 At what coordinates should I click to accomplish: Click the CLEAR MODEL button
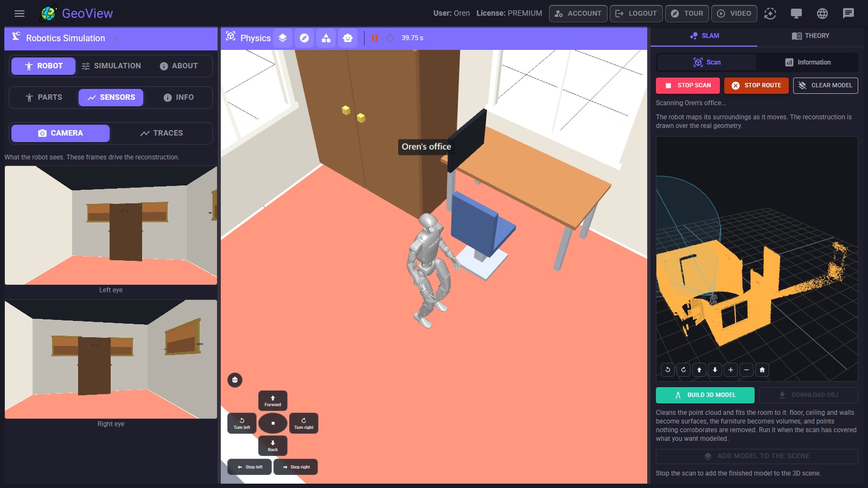825,86
